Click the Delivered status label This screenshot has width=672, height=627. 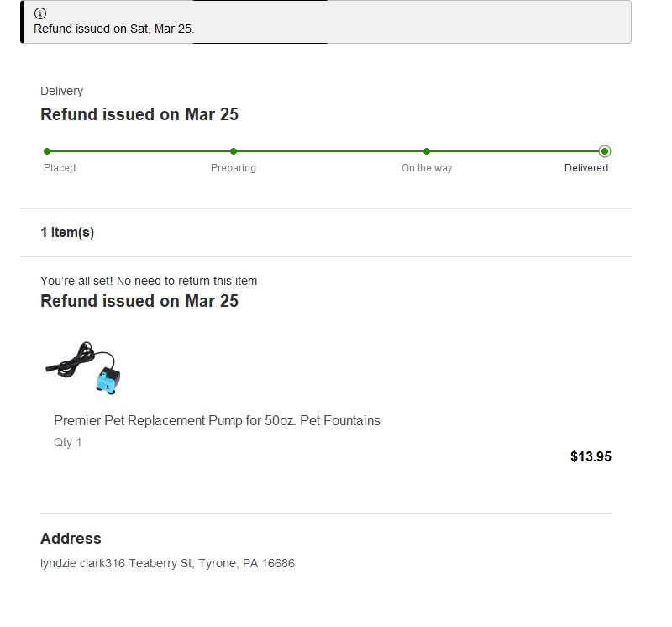[x=586, y=168]
